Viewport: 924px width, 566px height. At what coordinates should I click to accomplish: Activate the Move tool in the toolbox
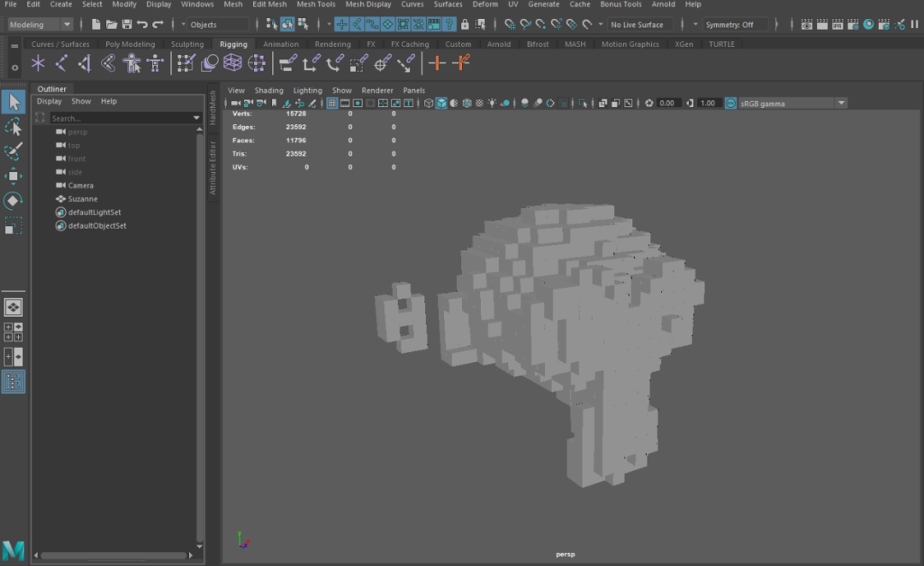(x=14, y=176)
